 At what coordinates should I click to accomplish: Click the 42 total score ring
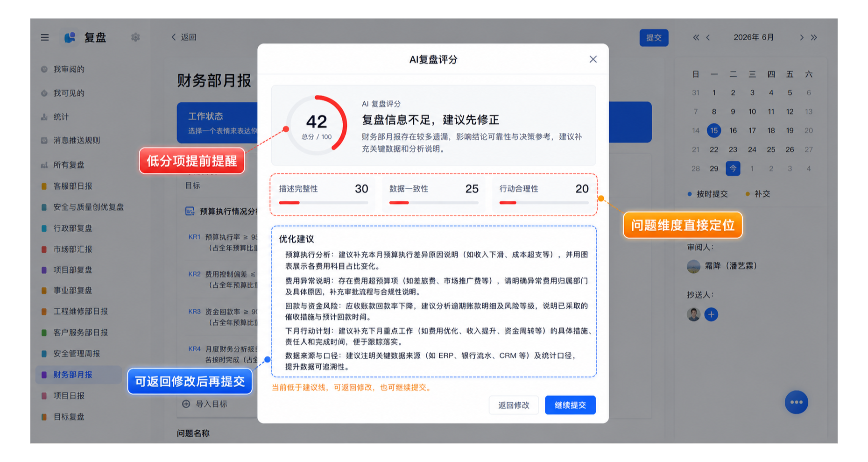pyautogui.click(x=317, y=125)
